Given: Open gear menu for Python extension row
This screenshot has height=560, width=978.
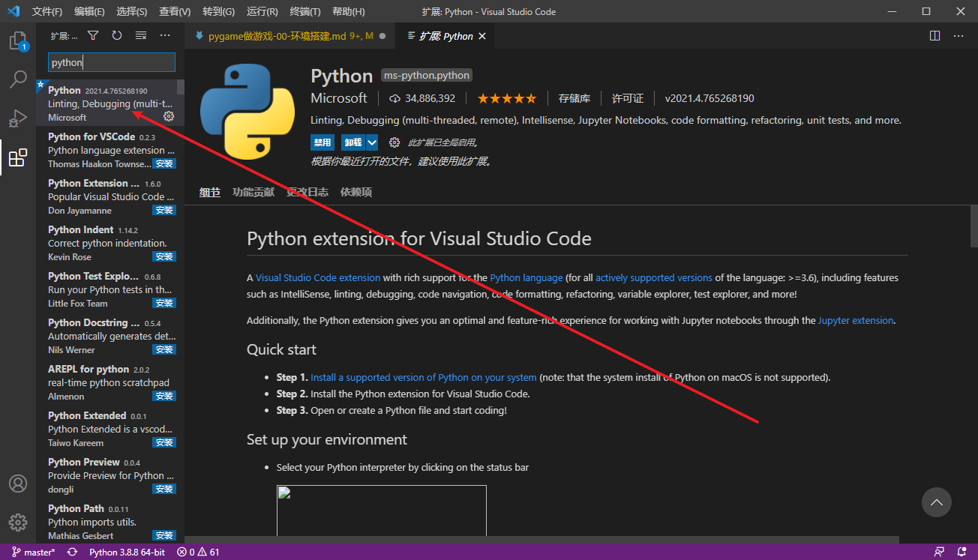Looking at the screenshot, I should point(169,116).
